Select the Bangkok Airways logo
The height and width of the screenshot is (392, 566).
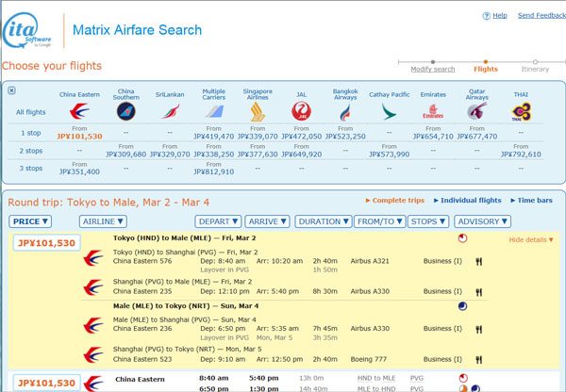(x=345, y=112)
